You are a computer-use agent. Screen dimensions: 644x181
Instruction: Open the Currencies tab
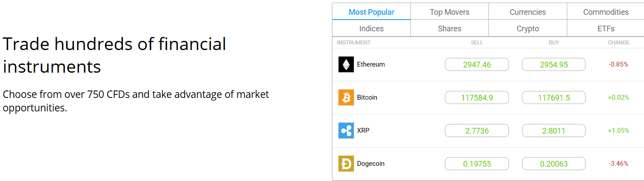pyautogui.click(x=528, y=12)
